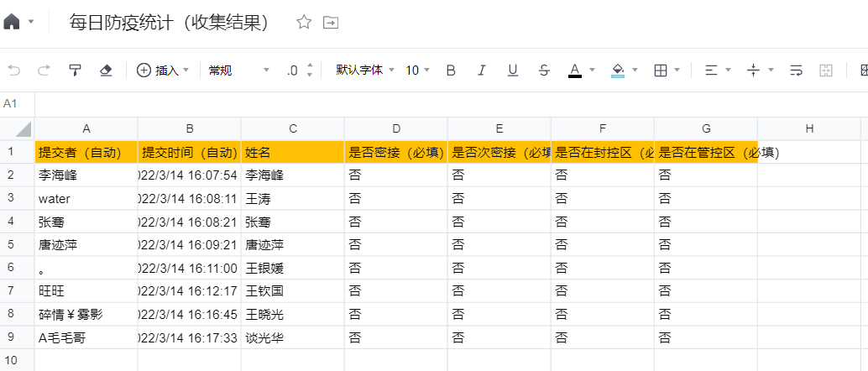Click the formula bar input
The width and height of the screenshot is (868, 371).
coord(451,104)
